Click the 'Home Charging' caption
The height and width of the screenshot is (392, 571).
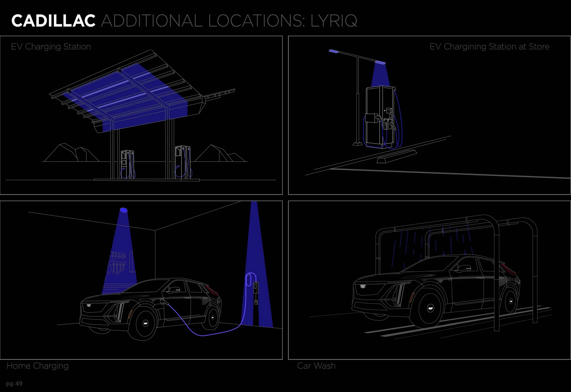(38, 366)
